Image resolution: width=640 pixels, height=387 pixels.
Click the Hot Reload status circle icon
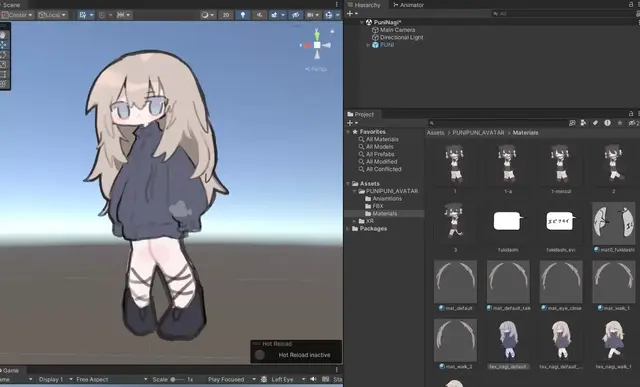tap(260, 355)
